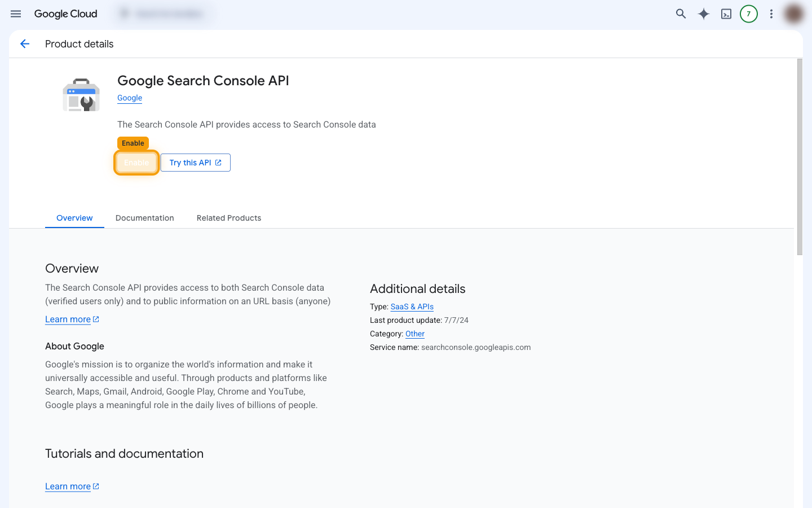Screen dimensions: 812x508
Task: Click the Last product update date 7/7/24
Action: click(x=456, y=320)
